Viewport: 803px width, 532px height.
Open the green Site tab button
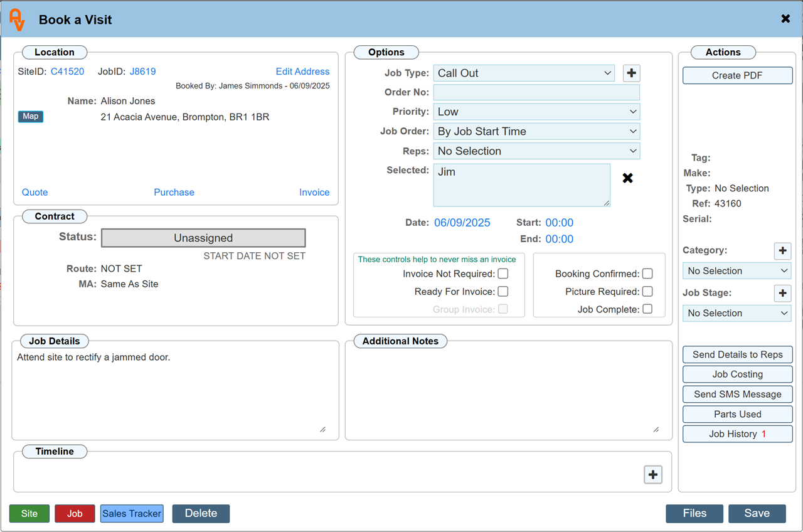point(29,514)
